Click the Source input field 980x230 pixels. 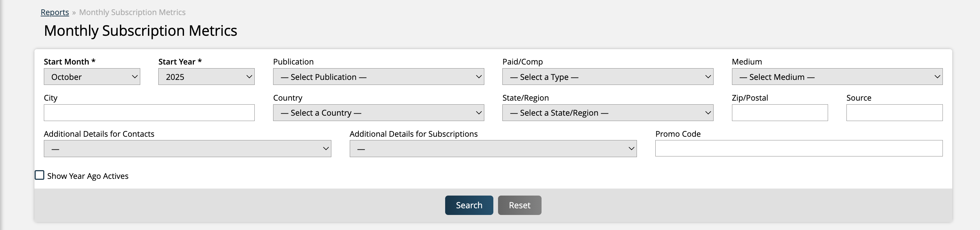(894, 113)
